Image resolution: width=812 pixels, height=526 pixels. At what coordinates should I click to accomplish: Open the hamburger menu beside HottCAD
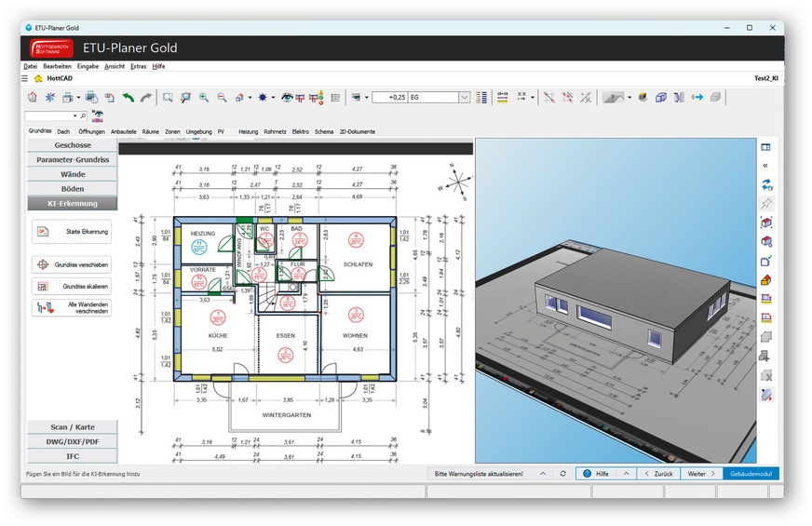coord(24,79)
